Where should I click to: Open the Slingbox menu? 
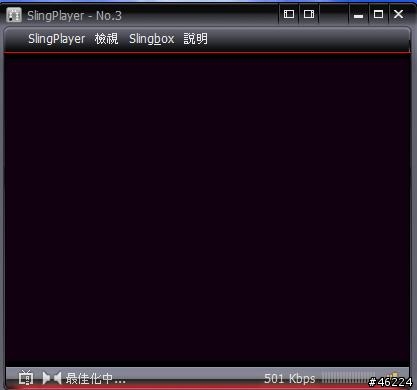151,39
